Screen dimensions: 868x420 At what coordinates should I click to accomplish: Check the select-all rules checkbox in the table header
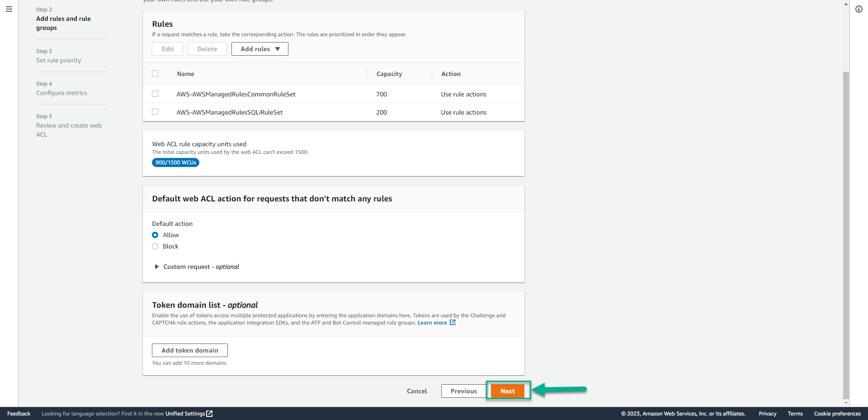[x=155, y=73]
